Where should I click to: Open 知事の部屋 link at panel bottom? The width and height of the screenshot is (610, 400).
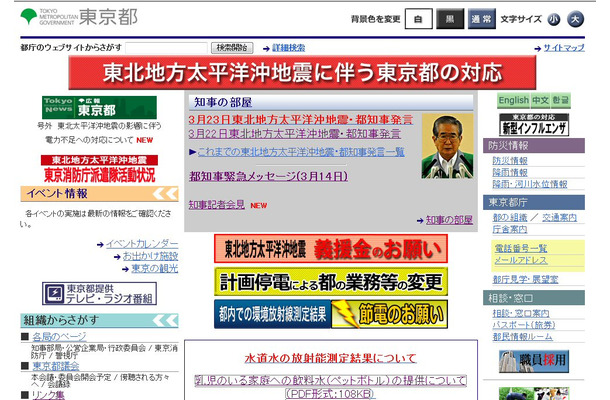[x=449, y=220]
